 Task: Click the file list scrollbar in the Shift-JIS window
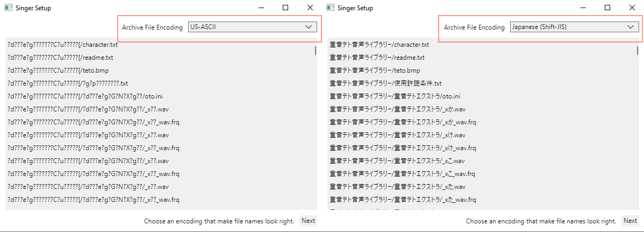[x=638, y=50]
